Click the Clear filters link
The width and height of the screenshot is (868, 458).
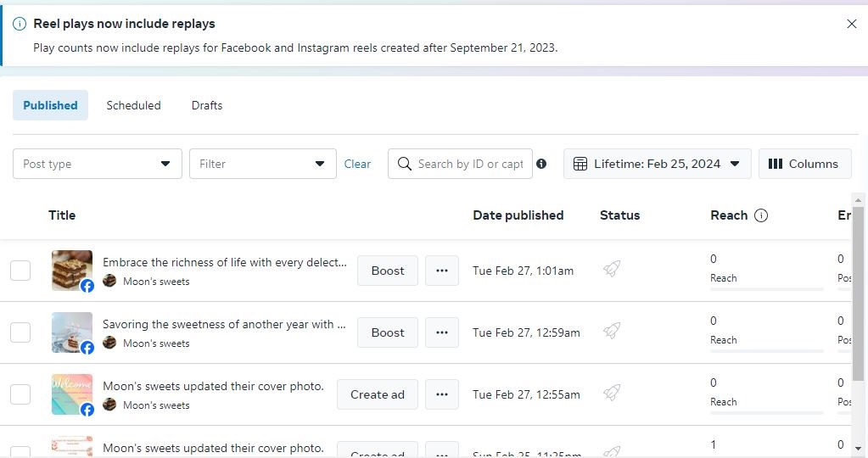coord(357,165)
